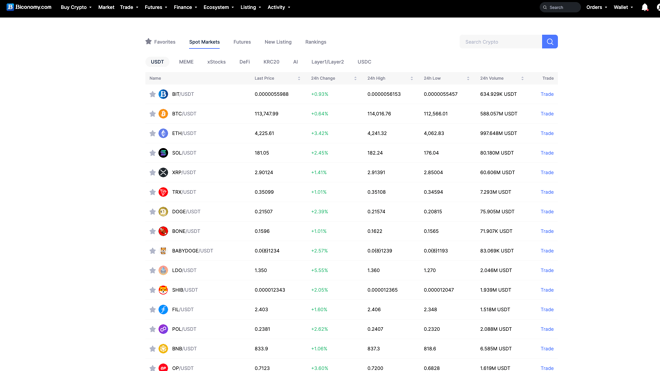This screenshot has width=660, height=371.
Task: Expand the Futures menu in navbar
Action: [156, 7]
